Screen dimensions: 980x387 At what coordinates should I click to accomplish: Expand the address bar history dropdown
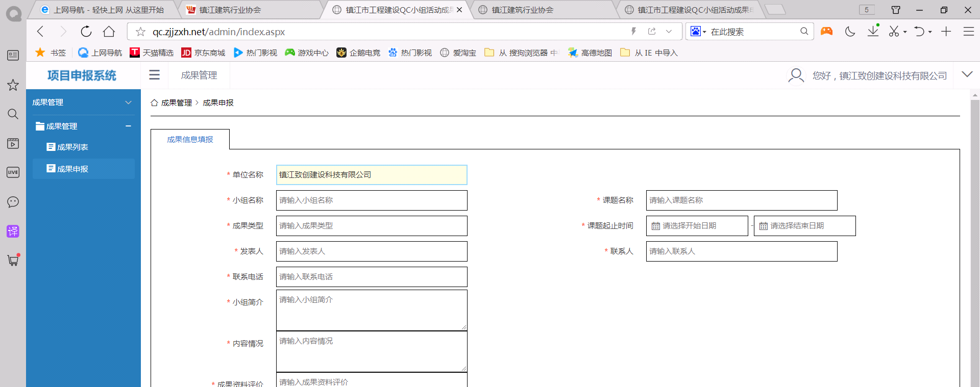[669, 31]
